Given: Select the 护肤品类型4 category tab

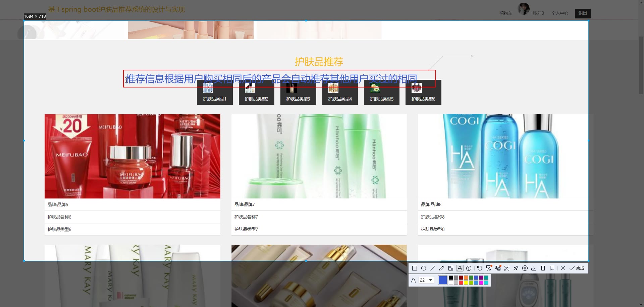Looking at the screenshot, I should (x=340, y=93).
